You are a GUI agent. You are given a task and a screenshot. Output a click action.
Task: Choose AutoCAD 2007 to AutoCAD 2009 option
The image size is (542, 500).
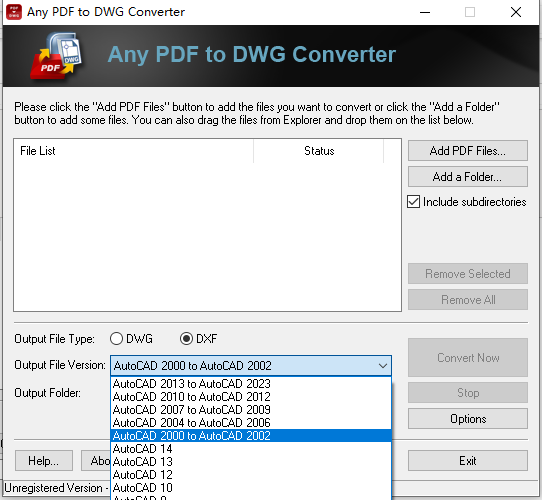(251, 410)
